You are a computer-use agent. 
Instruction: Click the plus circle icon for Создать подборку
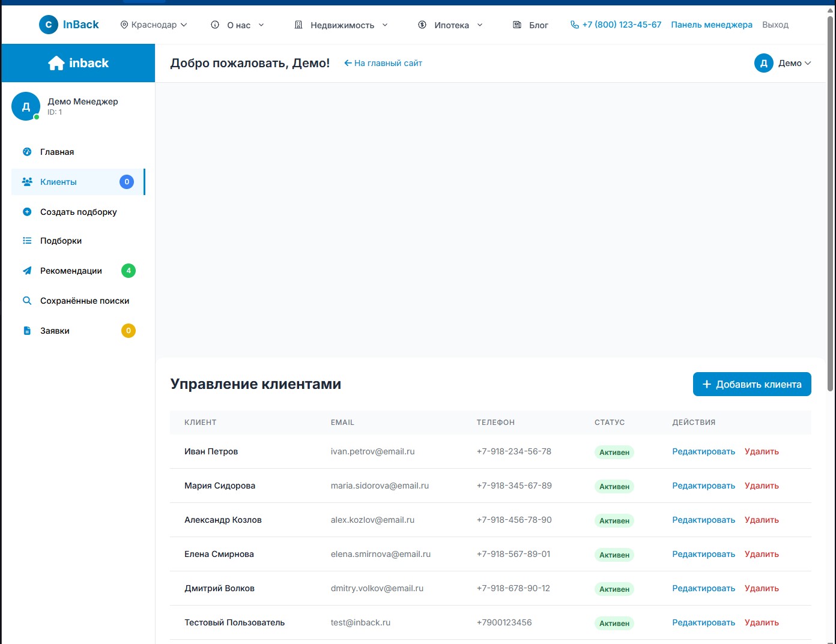coord(27,212)
